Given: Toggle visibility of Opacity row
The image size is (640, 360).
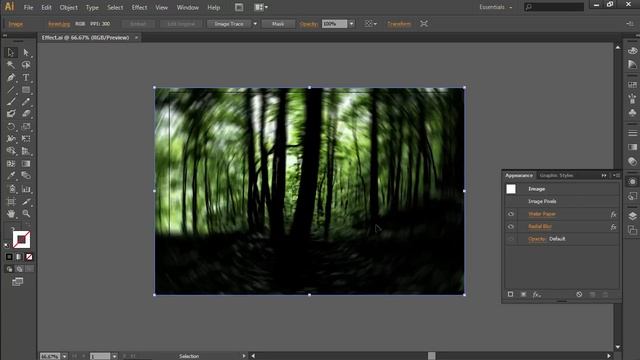Looking at the screenshot, I should click(511, 239).
